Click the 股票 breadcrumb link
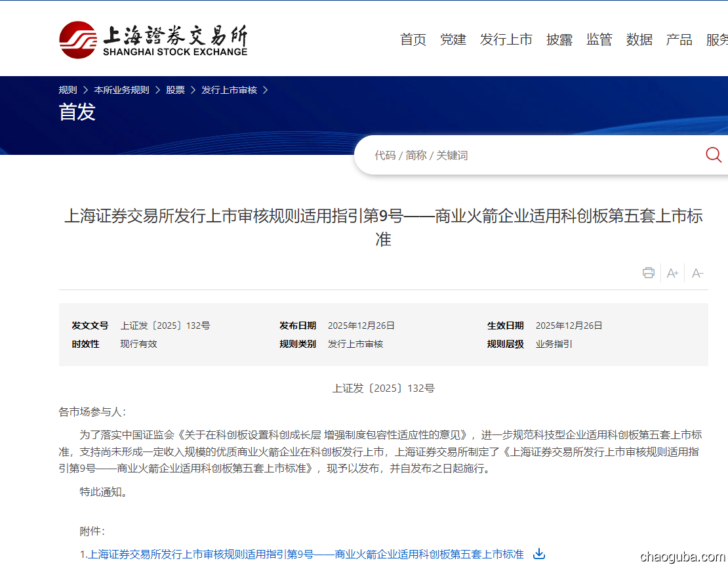The height and width of the screenshot is (567, 728). (x=174, y=90)
